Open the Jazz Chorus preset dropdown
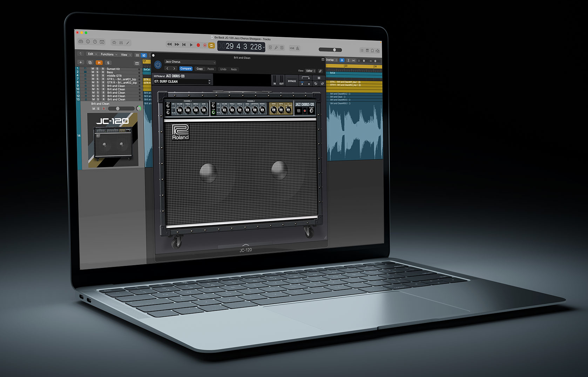The width and height of the screenshot is (588, 377). coord(190,62)
